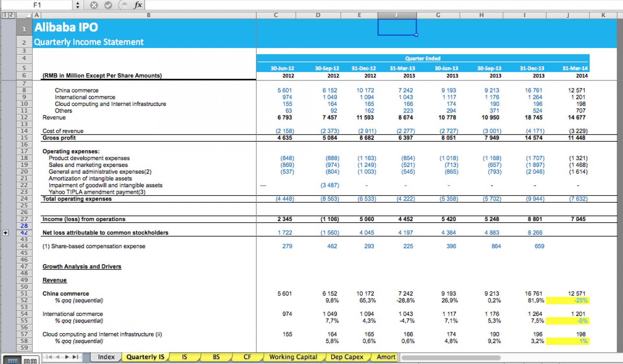The image size is (623, 364).
Task: Click the 30-Jun-12 column heading cell
Action: coord(282,68)
